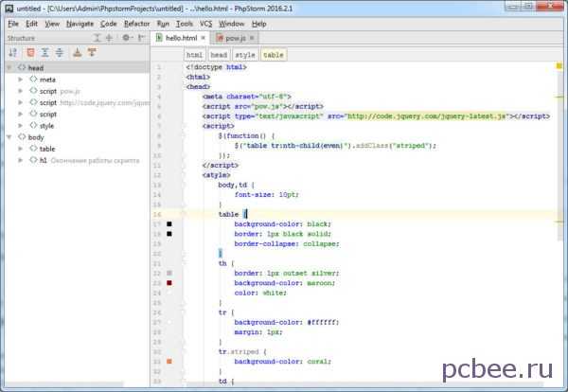Click Collapse All icon in Structure toolbar

pos(60,52)
